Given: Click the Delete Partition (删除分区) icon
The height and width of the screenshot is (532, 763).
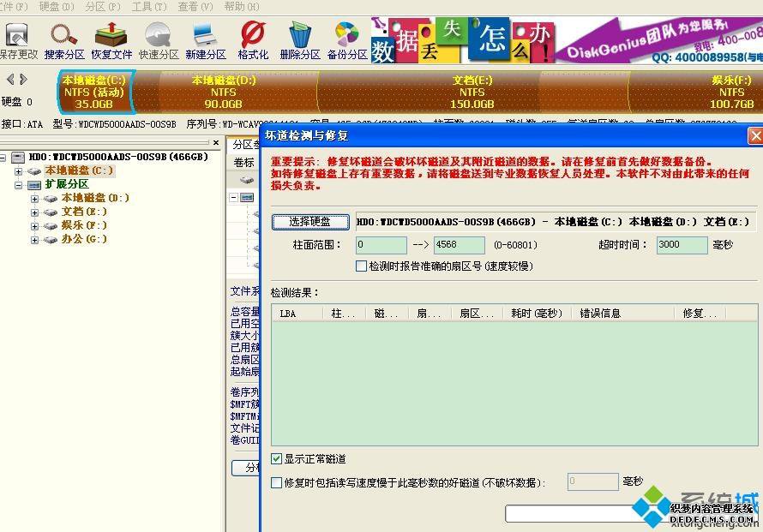Looking at the screenshot, I should pos(300,41).
